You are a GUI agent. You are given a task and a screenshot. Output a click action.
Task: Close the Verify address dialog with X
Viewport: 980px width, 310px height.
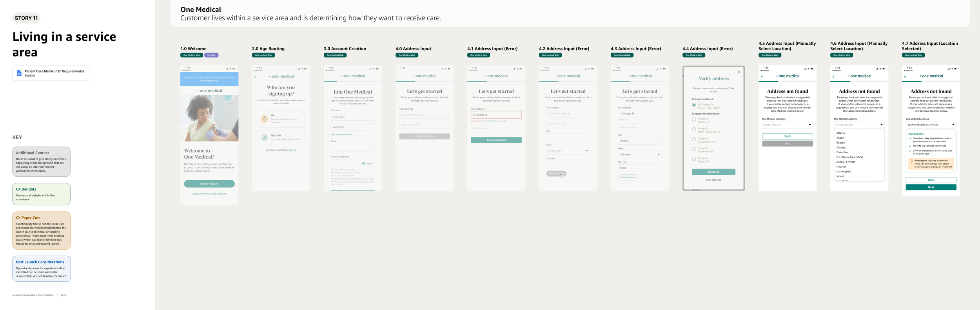739,72
